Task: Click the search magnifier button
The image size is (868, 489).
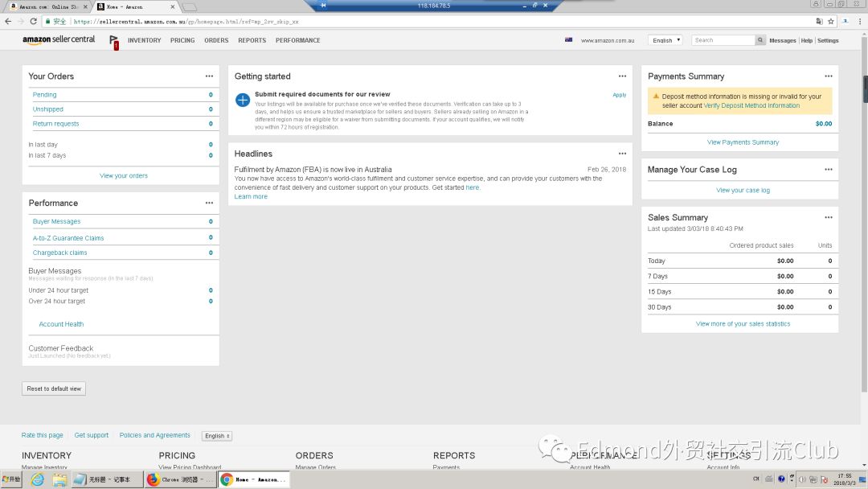Action: (x=760, y=40)
